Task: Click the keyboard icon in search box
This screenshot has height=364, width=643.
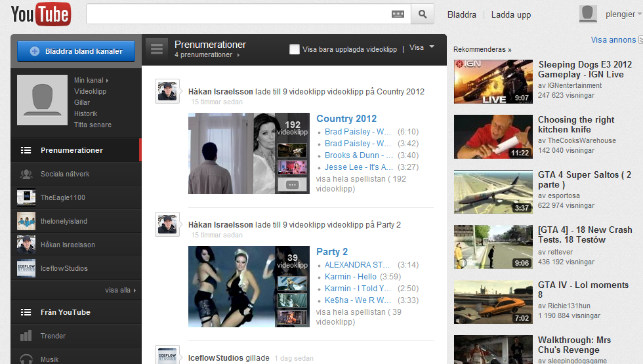Action: 398,14
